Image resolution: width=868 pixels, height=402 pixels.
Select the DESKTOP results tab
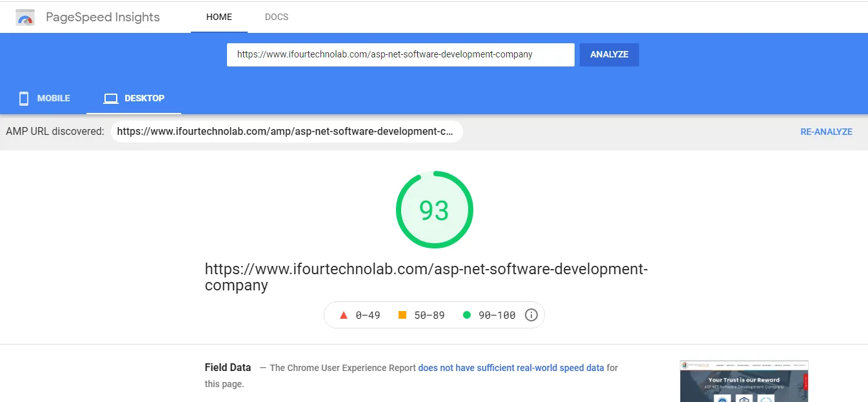coord(134,98)
